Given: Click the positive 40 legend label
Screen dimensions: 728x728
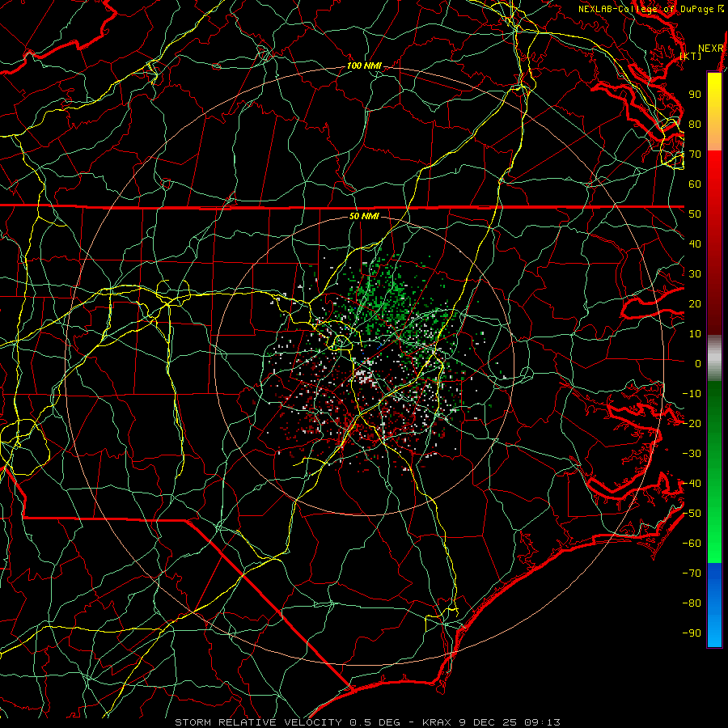Looking at the screenshot, I should click(x=695, y=243).
